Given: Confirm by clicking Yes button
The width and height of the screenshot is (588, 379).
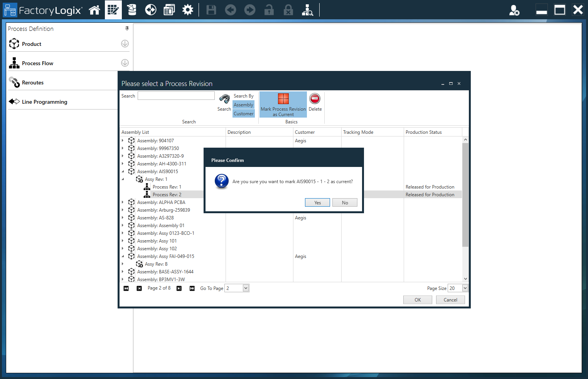Looking at the screenshot, I should point(317,202).
